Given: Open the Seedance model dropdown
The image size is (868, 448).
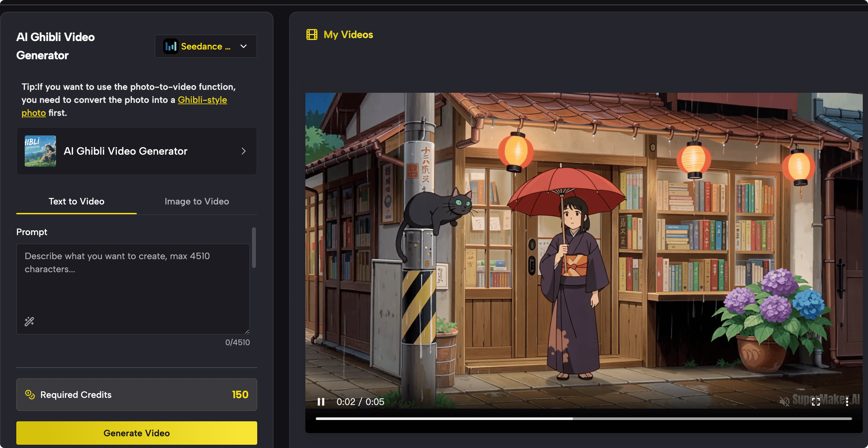Looking at the screenshot, I should point(205,46).
